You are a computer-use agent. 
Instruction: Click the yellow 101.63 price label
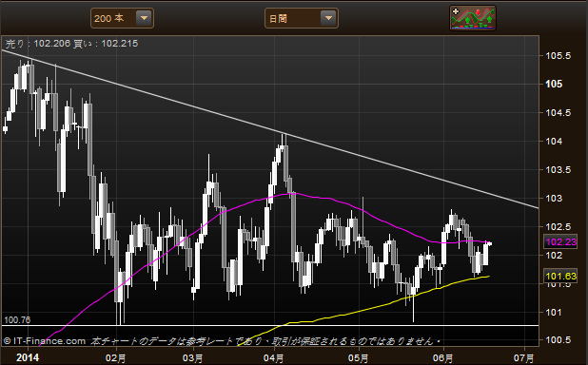pos(560,277)
